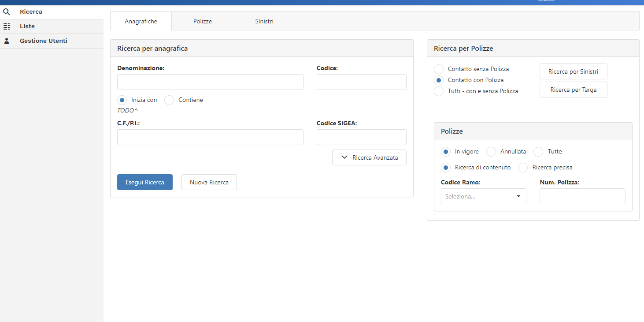Click the Ricerca magnifying glass icon
The height and width of the screenshot is (322, 644).
7,12
